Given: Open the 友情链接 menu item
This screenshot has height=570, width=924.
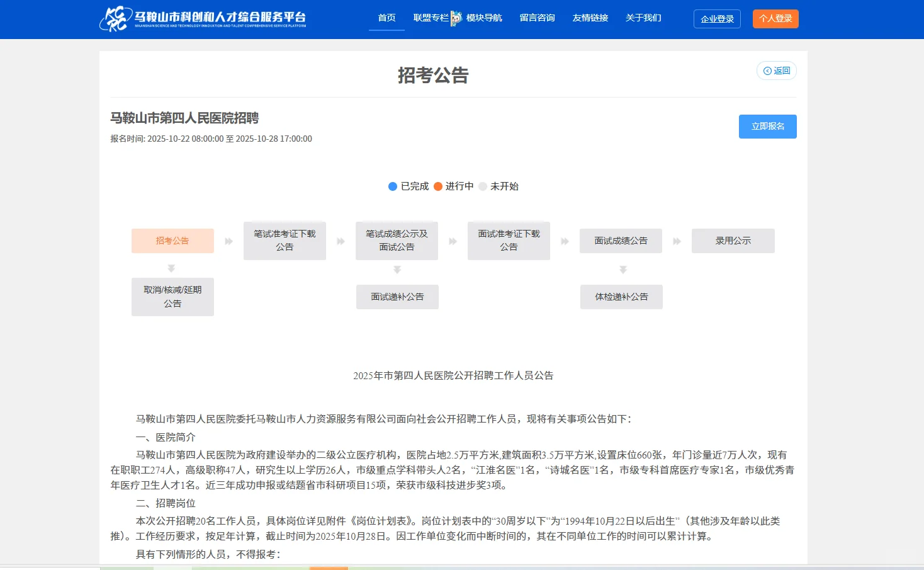Looking at the screenshot, I should click(x=590, y=18).
